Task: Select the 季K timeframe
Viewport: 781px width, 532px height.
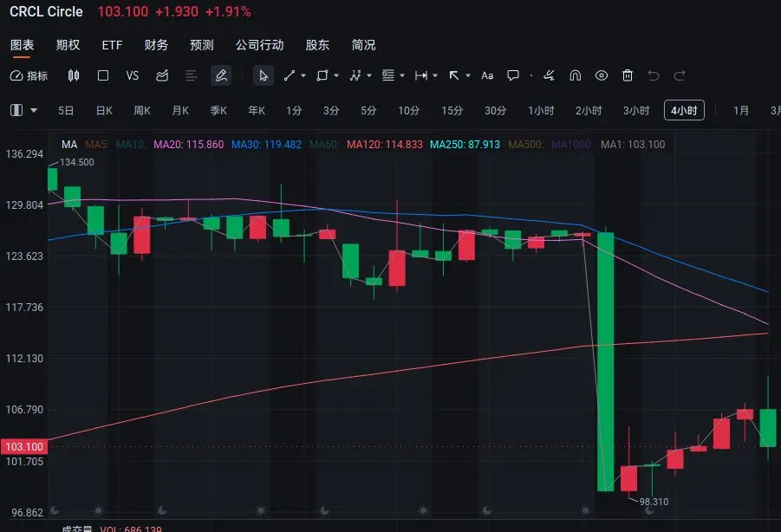Action: pos(218,111)
